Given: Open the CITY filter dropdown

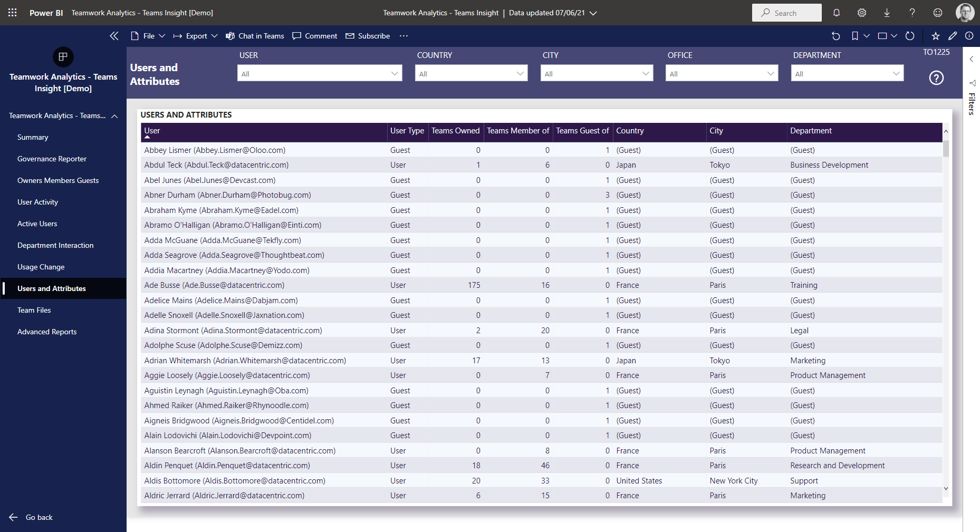Looking at the screenshot, I should point(597,73).
